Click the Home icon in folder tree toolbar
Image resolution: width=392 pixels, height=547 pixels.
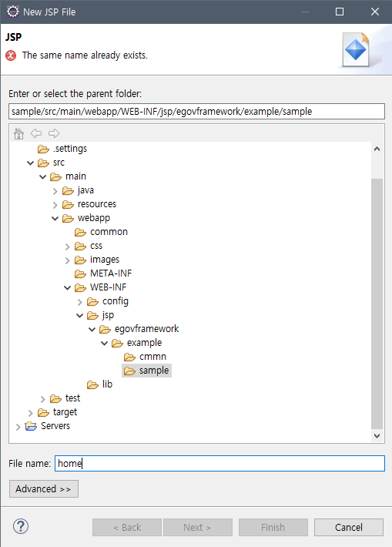(x=18, y=133)
